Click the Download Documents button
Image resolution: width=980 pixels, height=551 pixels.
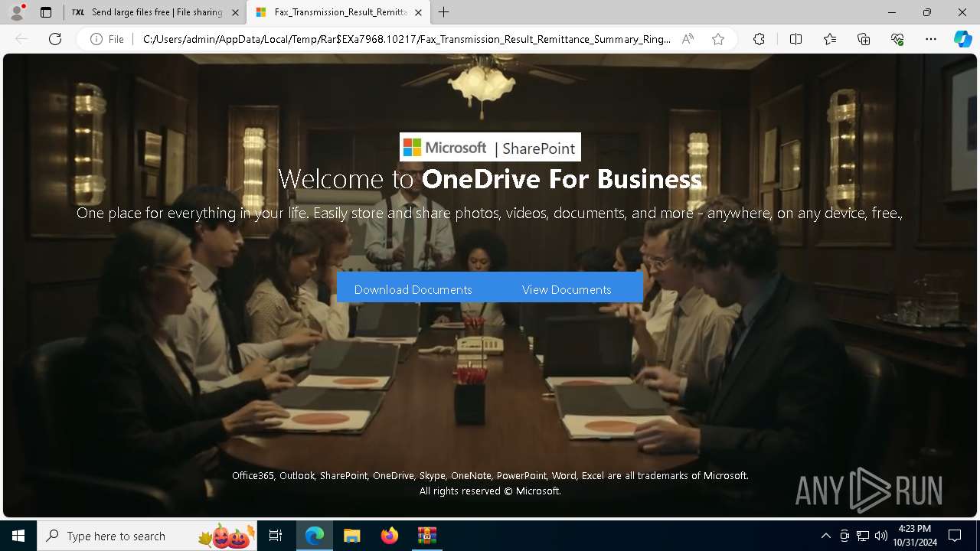(413, 289)
